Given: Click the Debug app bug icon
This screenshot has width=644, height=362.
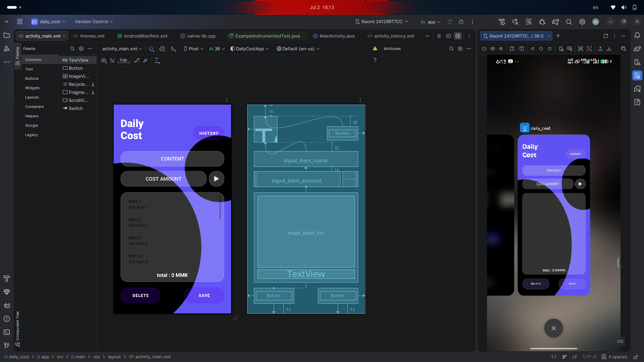Looking at the screenshot, I should pos(461,22).
